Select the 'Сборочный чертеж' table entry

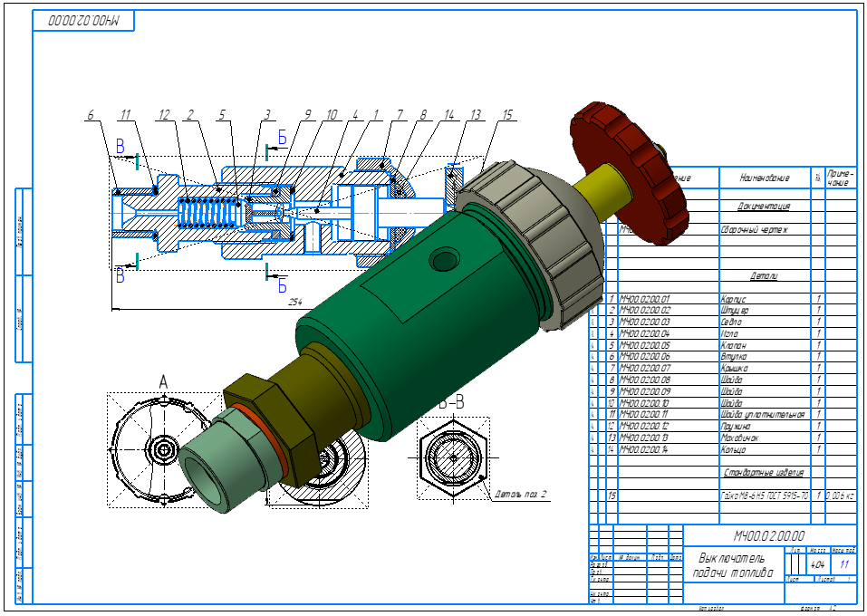[754, 229]
